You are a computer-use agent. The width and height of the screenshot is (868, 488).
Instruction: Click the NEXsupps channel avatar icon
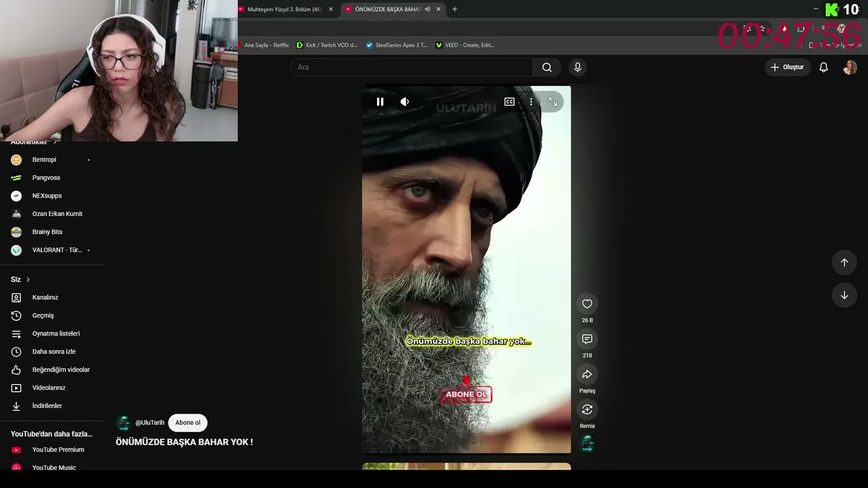(x=16, y=196)
